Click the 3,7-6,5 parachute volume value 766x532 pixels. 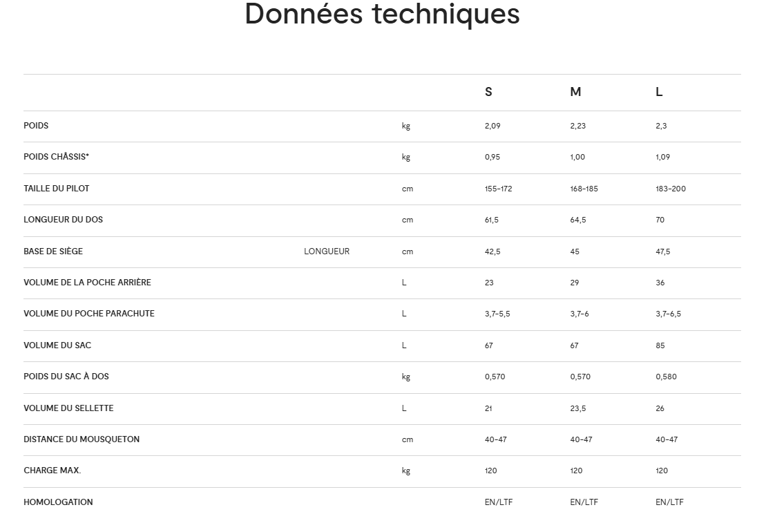click(x=668, y=314)
